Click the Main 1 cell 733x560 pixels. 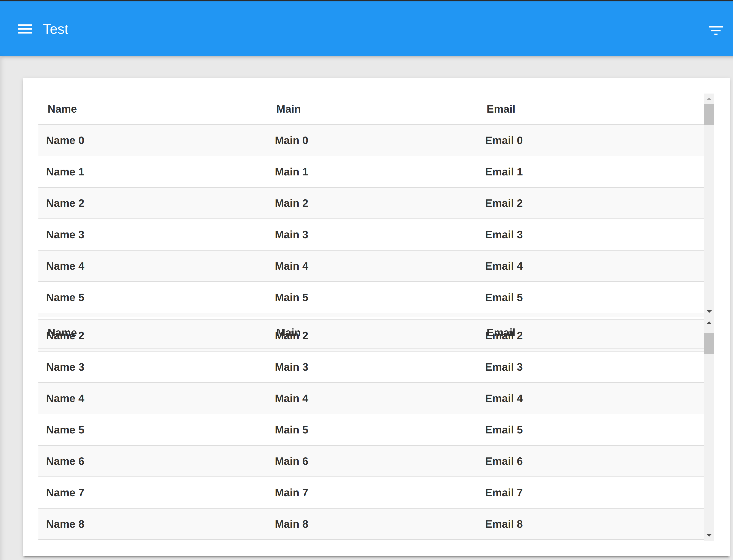pyautogui.click(x=291, y=172)
